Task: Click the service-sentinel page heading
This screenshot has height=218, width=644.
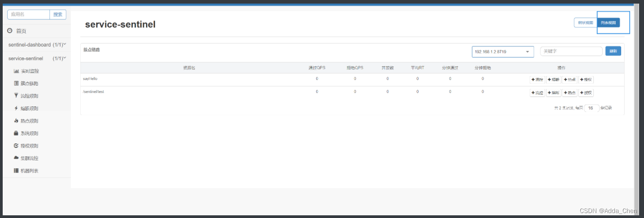Action: pos(120,25)
